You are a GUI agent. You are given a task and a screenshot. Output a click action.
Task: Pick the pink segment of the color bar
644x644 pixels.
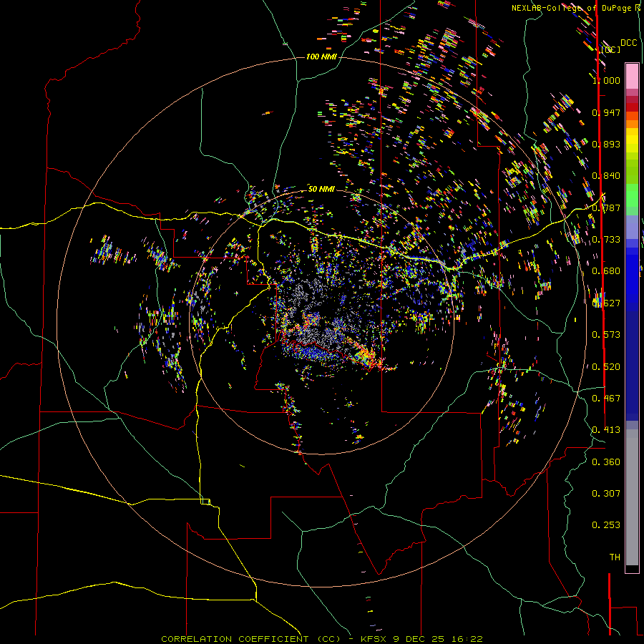(x=632, y=76)
